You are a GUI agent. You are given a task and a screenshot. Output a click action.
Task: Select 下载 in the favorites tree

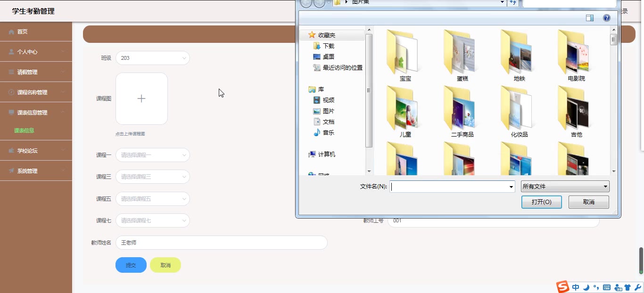328,46
